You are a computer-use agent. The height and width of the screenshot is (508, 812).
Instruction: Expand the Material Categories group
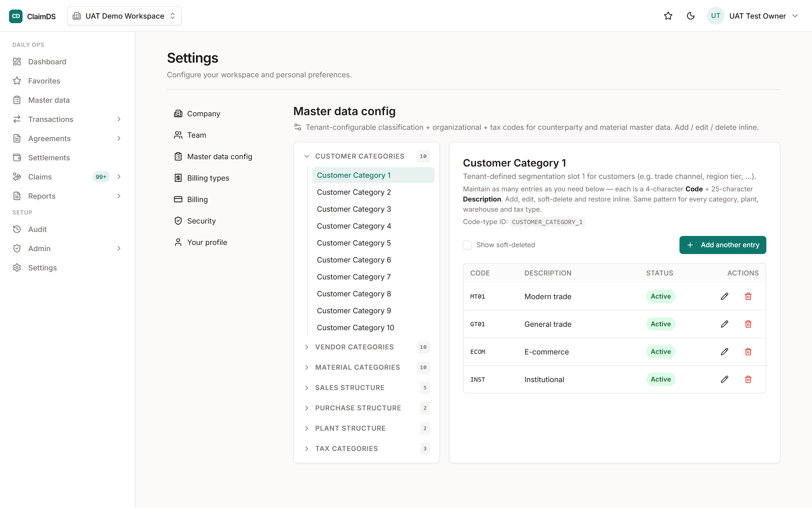(x=367, y=367)
